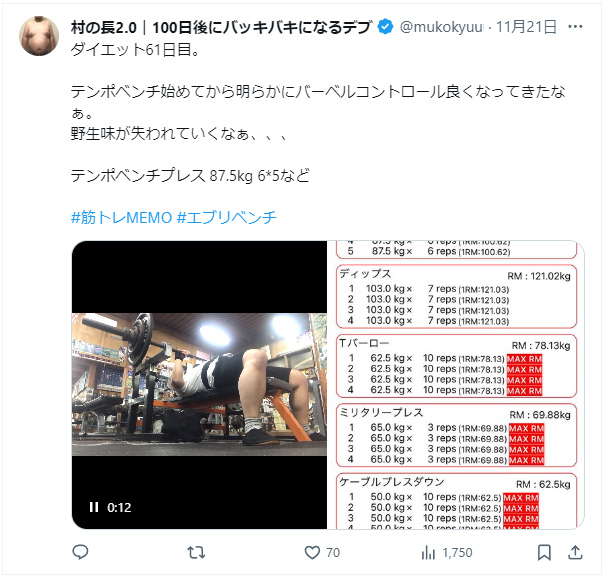The height and width of the screenshot is (575, 605).
Task: Like the post with the heart icon
Action: click(x=312, y=553)
